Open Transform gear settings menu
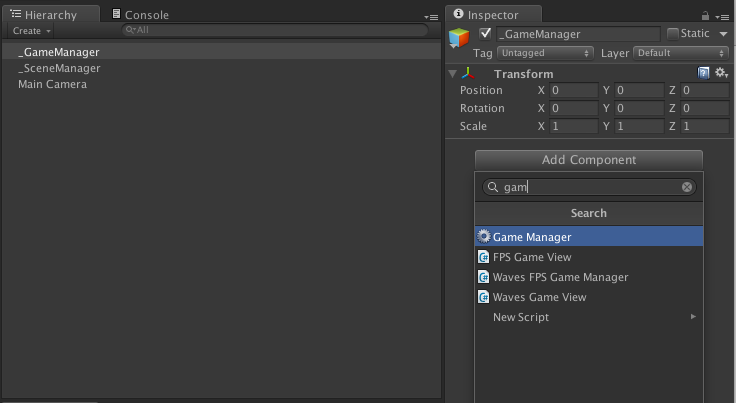This screenshot has width=736, height=403. point(721,73)
